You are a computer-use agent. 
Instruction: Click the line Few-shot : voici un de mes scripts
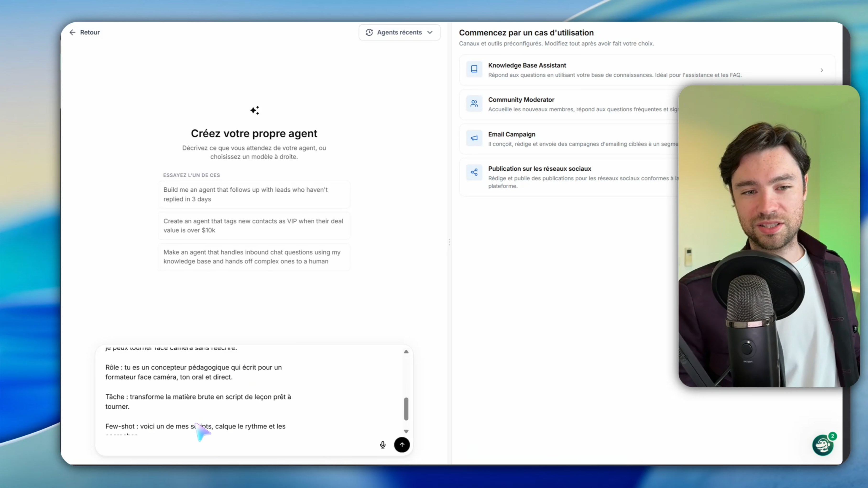(x=196, y=426)
